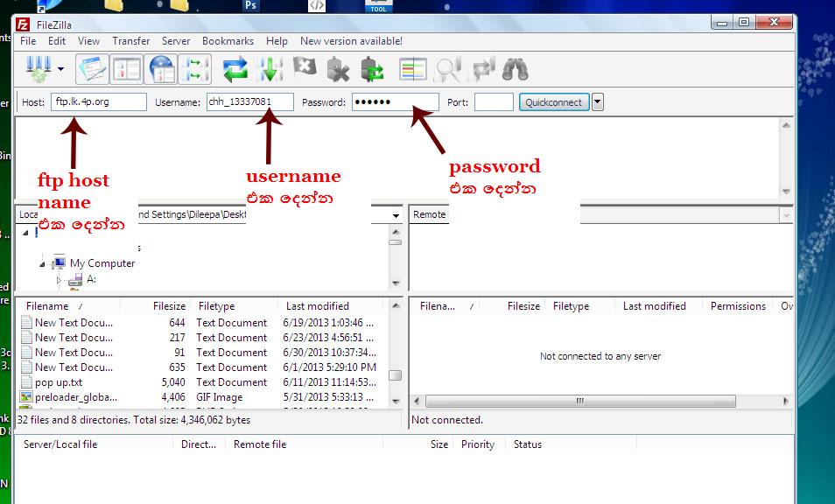Open the File menu
The height and width of the screenshot is (504, 835).
(28, 41)
